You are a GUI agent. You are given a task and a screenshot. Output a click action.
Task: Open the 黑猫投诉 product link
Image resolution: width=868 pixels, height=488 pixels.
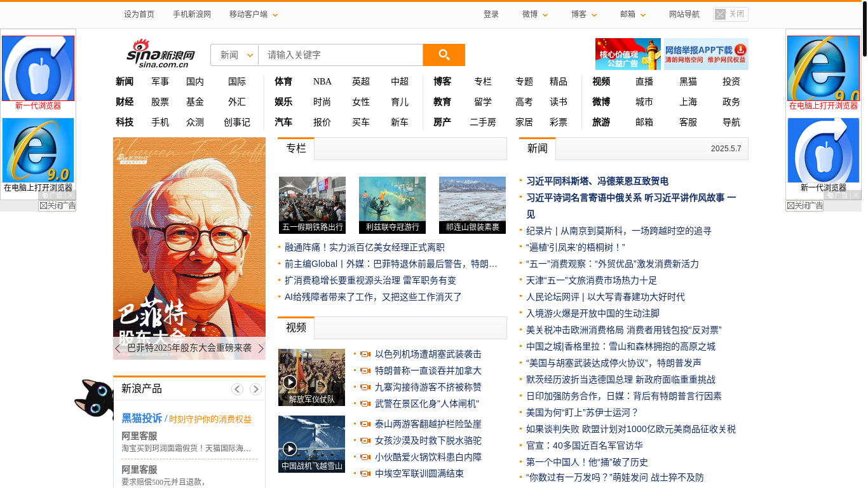(x=142, y=418)
